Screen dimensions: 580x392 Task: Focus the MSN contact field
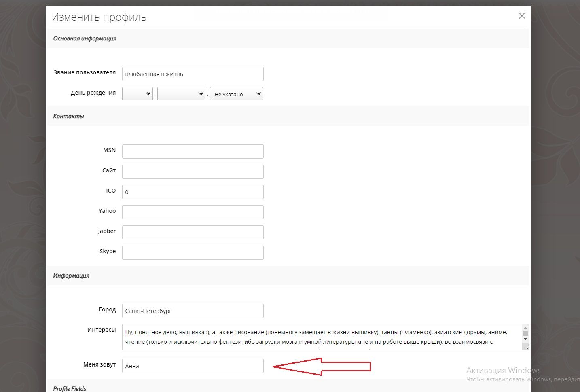[193, 152]
